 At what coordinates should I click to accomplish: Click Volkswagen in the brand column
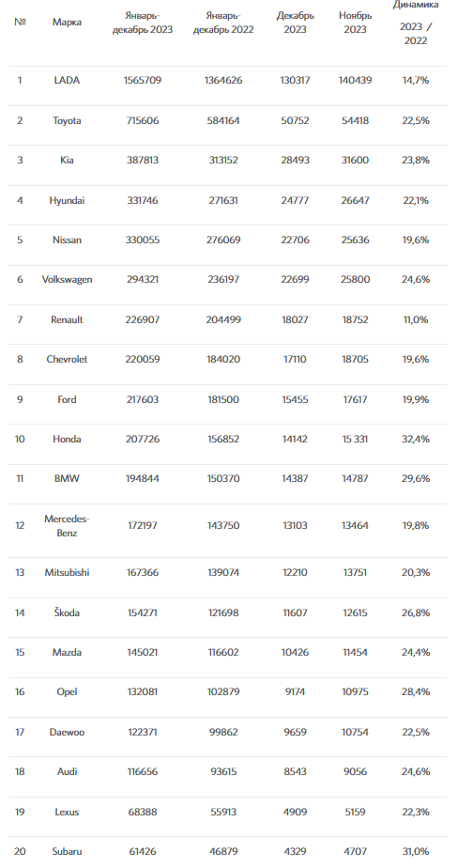(x=67, y=280)
